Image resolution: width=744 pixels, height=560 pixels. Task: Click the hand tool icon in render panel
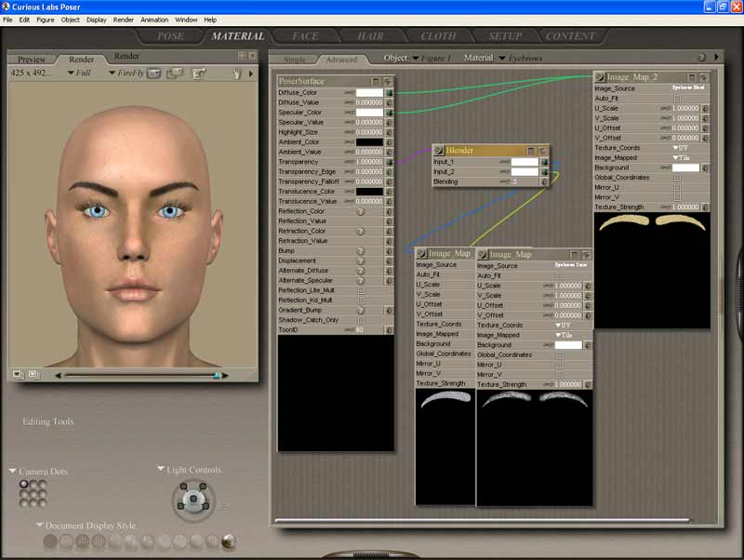(237, 73)
